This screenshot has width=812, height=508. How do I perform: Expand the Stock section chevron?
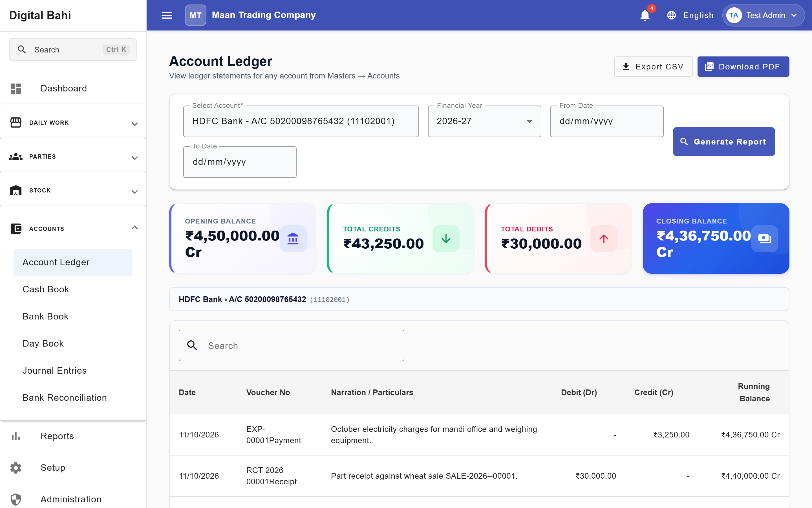(x=134, y=192)
